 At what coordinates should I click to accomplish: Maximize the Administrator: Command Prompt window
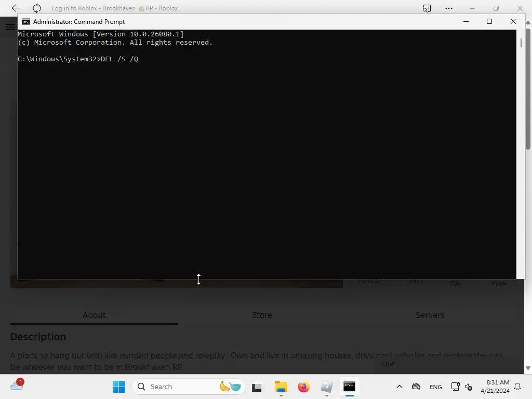tap(489, 21)
